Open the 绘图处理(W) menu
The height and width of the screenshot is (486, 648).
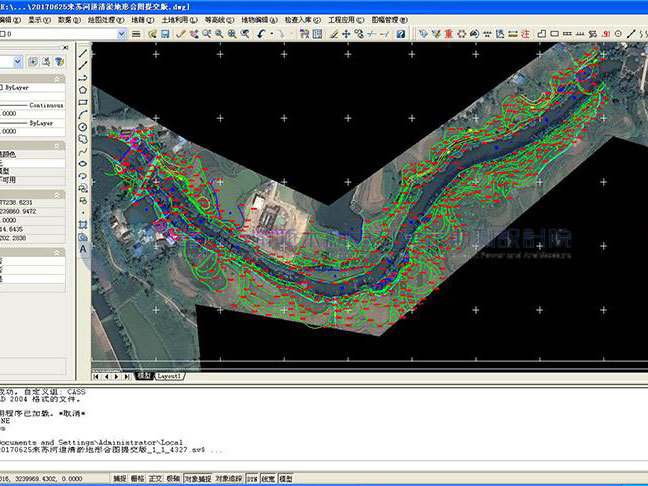tap(106, 19)
